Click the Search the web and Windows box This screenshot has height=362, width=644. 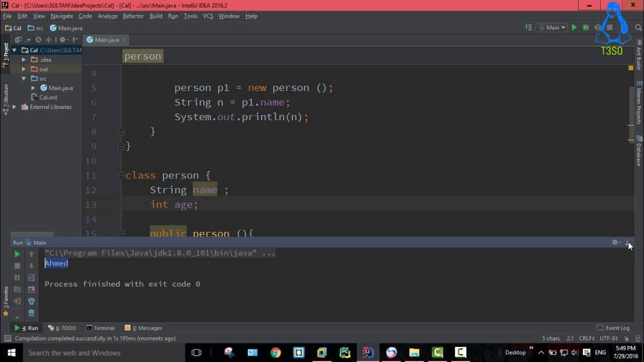pyautogui.click(x=104, y=352)
